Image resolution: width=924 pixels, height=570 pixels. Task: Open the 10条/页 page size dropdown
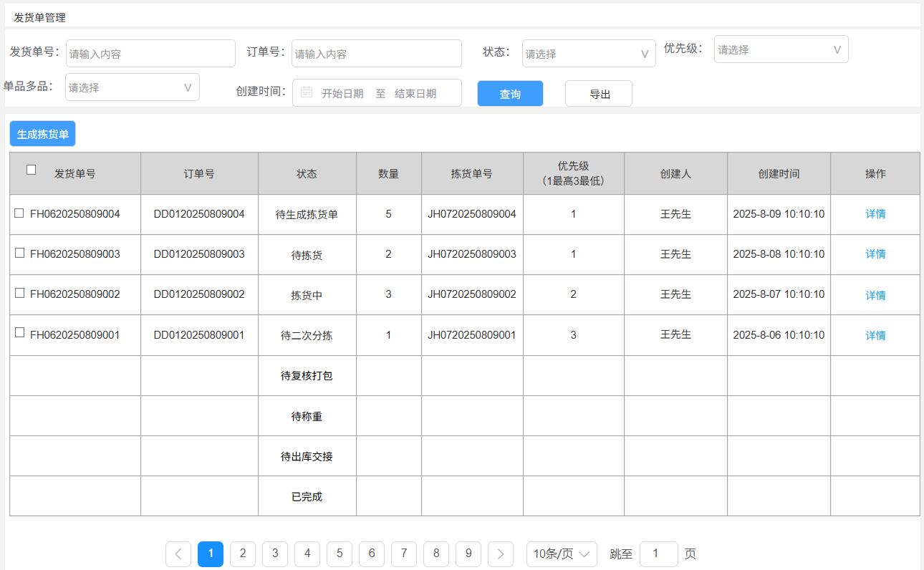pyautogui.click(x=562, y=554)
